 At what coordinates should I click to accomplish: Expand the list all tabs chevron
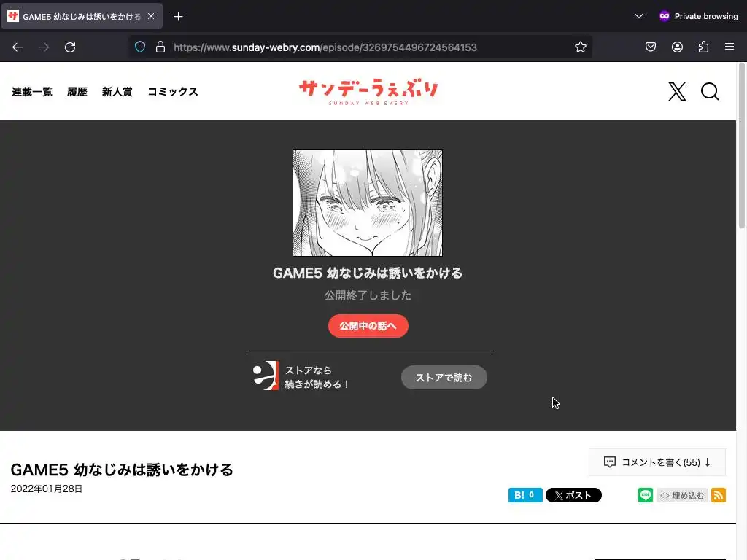tap(639, 16)
